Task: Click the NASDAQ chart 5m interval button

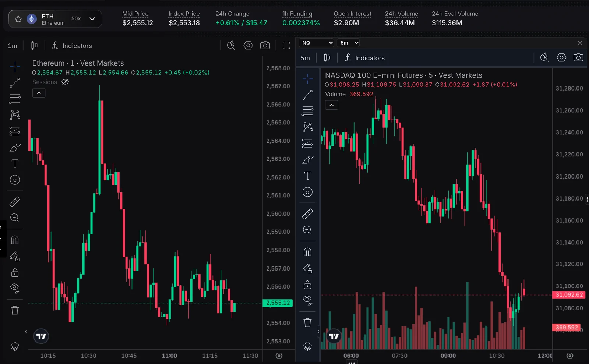Action: coord(305,58)
